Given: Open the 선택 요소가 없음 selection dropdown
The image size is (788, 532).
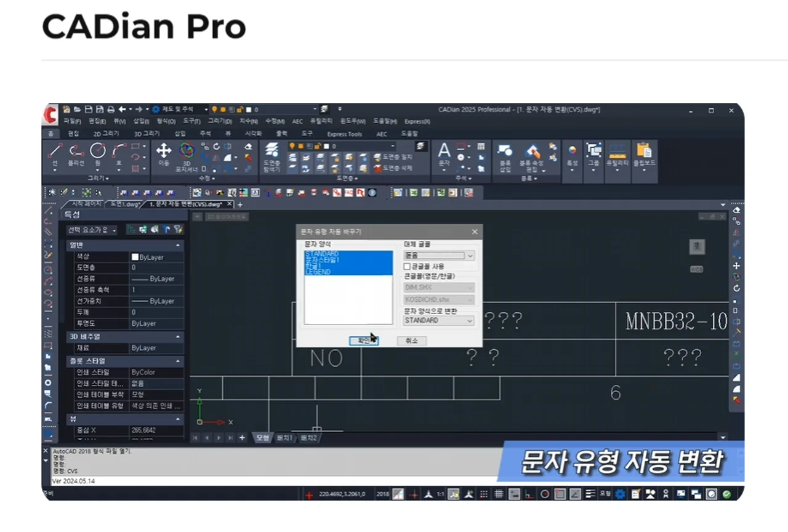Looking at the screenshot, I should pos(92,230).
